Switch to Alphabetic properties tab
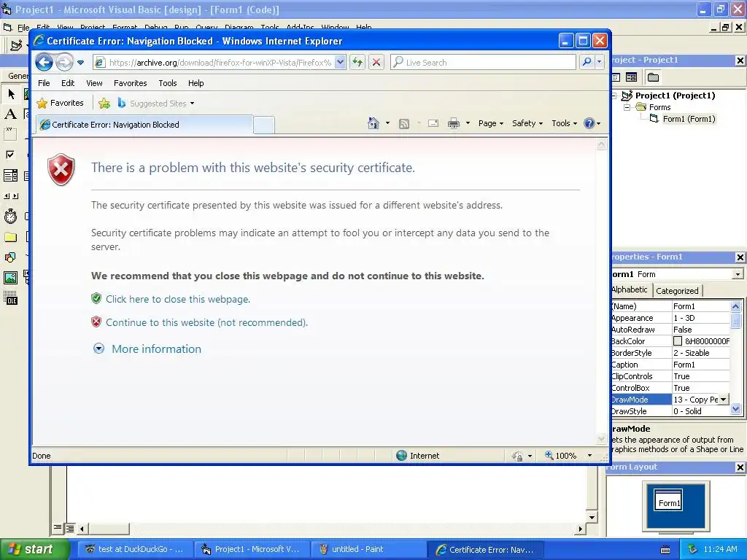 pos(630,290)
